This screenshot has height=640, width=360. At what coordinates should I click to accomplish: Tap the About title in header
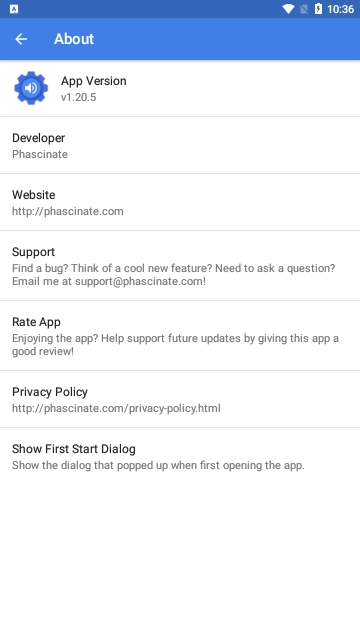(x=74, y=39)
